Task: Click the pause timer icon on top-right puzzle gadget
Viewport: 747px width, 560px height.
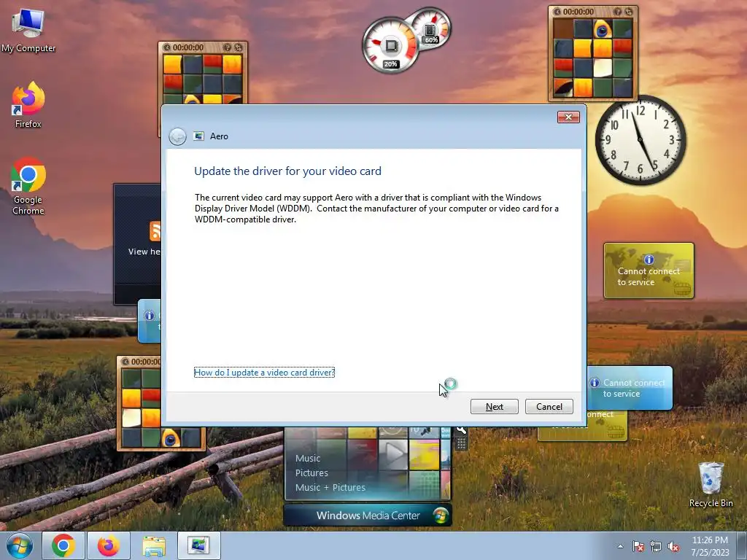Action: (557, 12)
